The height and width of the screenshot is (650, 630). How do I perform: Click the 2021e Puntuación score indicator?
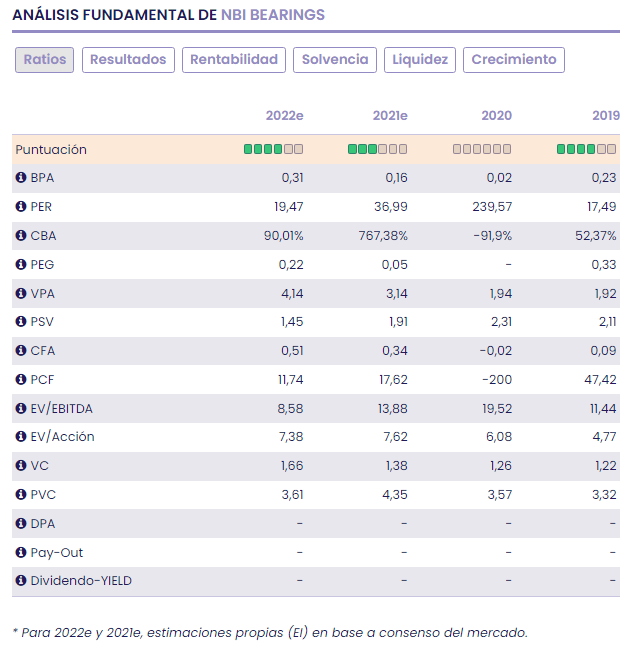tap(378, 149)
